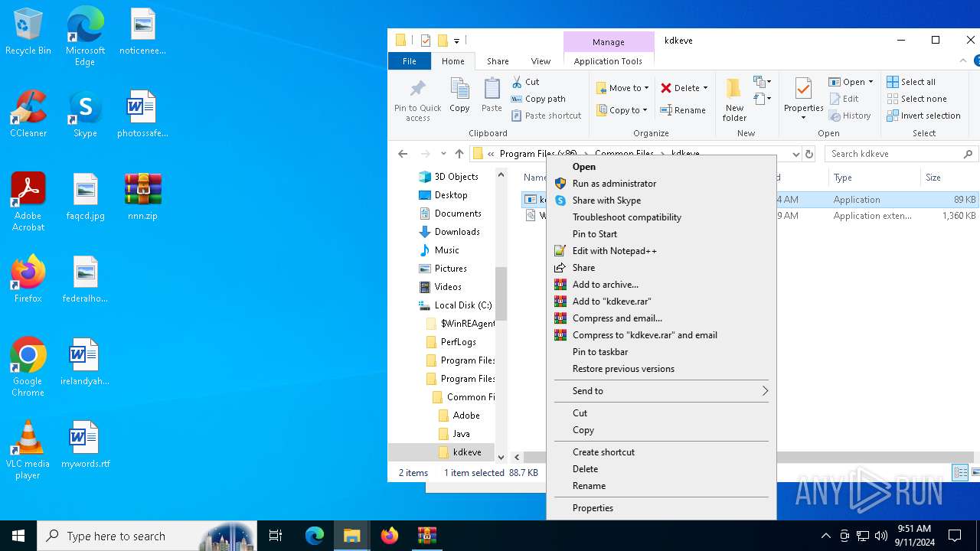
Task: Choose Troubleshoot compatibility in context menu
Action: click(x=661, y=217)
